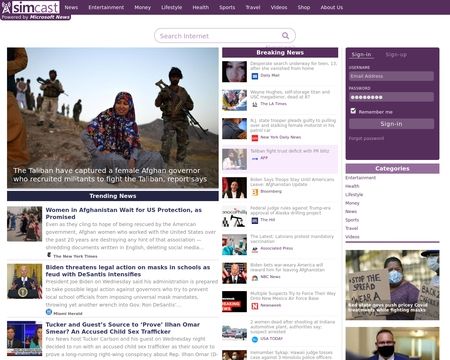This screenshot has width=450, height=360.
Task: Click the Email Address username field
Action: (391, 76)
